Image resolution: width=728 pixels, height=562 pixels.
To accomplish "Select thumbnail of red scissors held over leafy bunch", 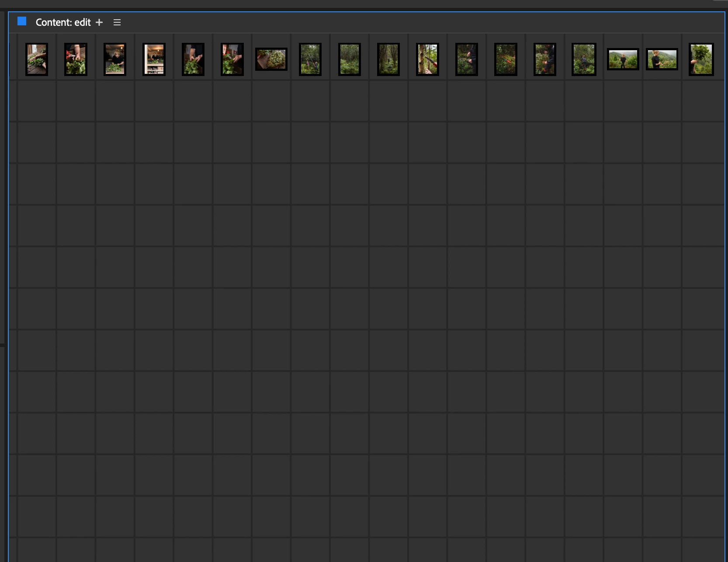I will [76, 59].
